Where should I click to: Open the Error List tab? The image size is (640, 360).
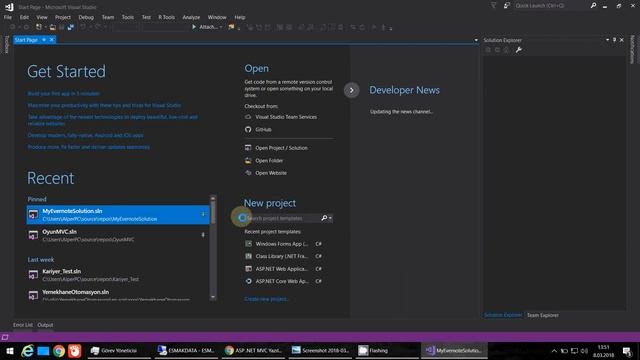23,325
